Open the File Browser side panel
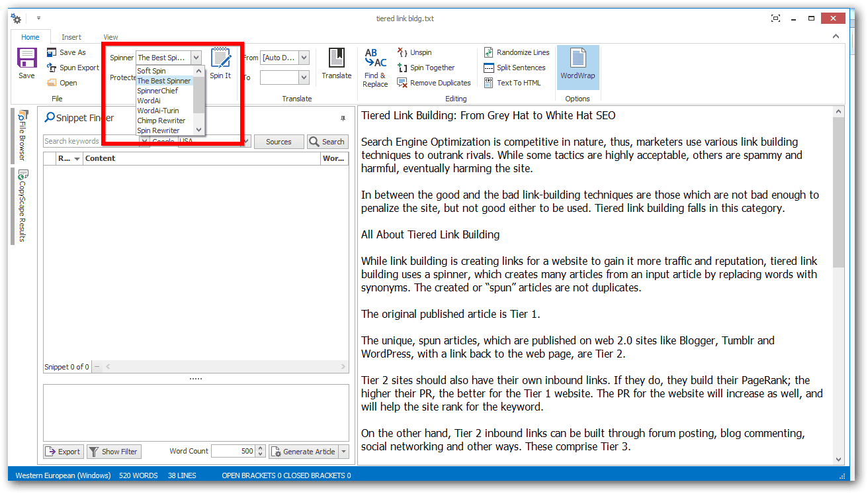This screenshot has height=494, width=868. click(x=22, y=136)
